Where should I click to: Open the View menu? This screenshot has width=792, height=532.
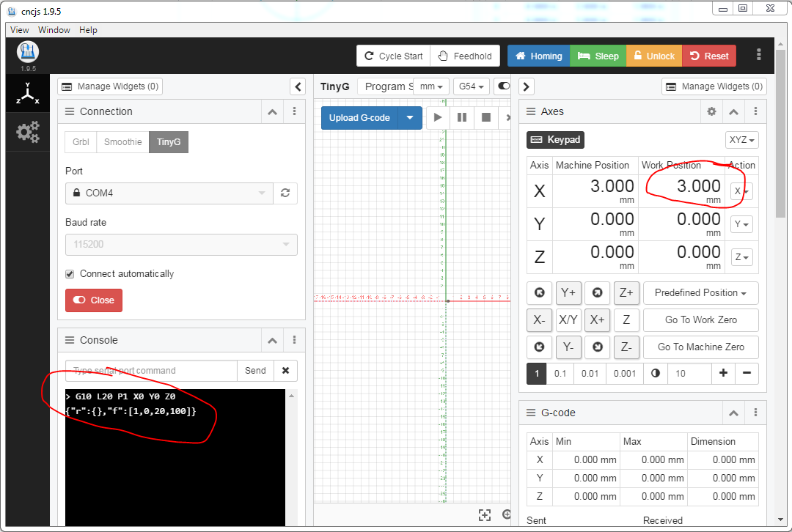19,30
